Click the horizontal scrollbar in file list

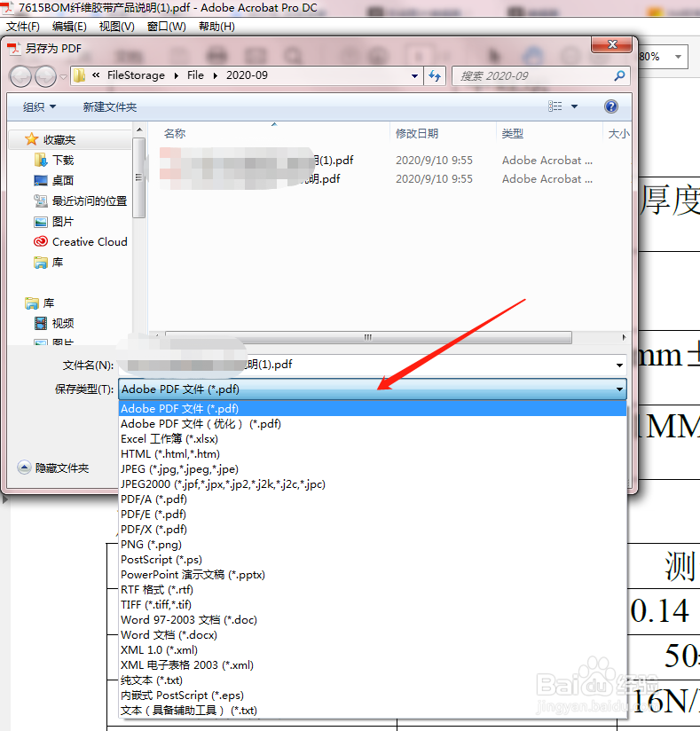coord(368,337)
